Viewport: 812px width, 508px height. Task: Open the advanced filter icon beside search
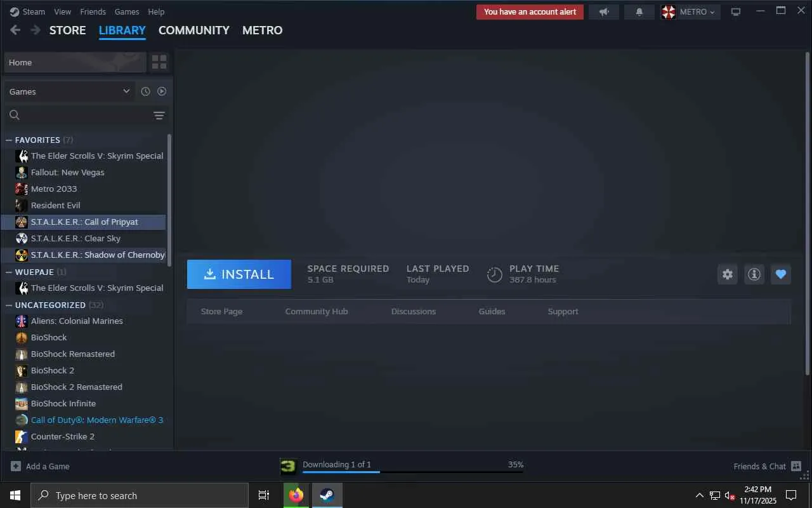159,115
